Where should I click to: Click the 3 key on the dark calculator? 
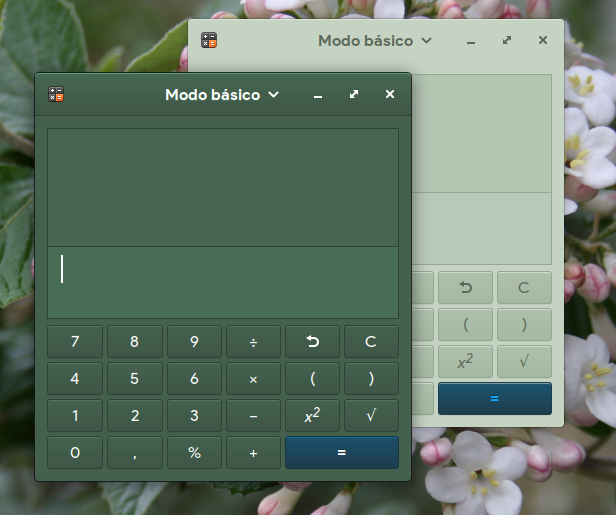click(x=194, y=415)
